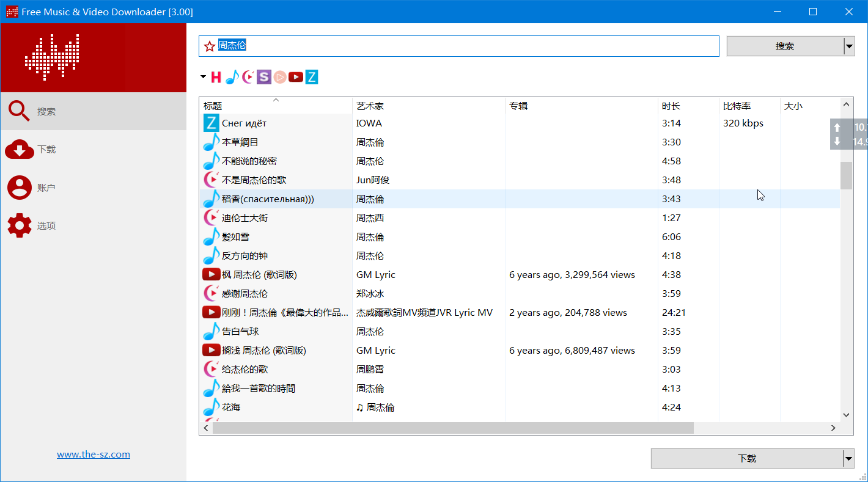Viewport: 868px width, 482px height.
Task: Click 6 years ago, 3,299,564 views cell
Action: point(572,274)
